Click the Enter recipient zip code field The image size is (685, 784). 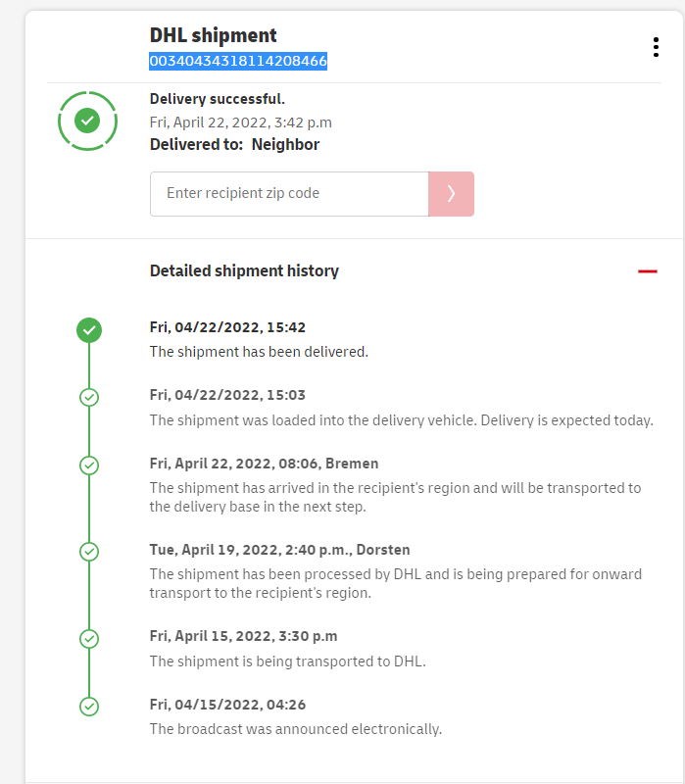click(x=289, y=194)
